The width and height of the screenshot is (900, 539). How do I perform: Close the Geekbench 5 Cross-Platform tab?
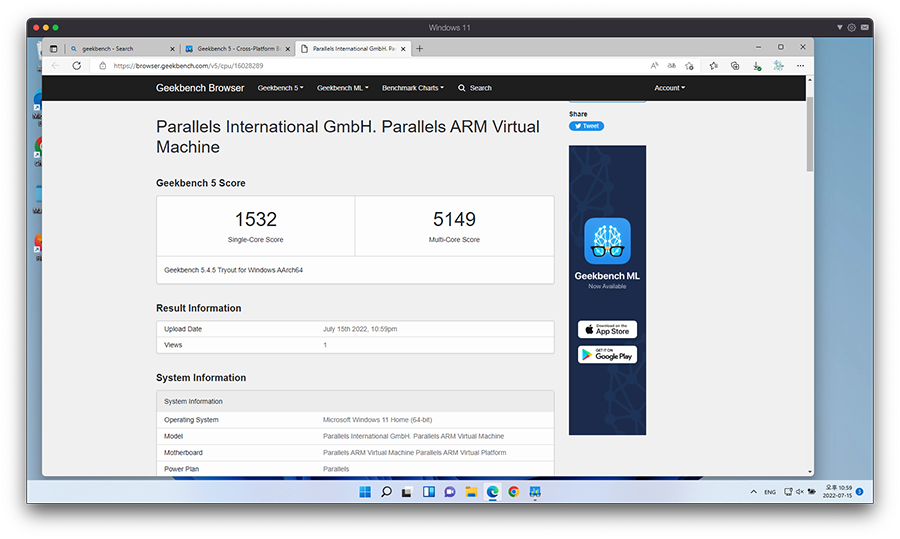(x=288, y=49)
